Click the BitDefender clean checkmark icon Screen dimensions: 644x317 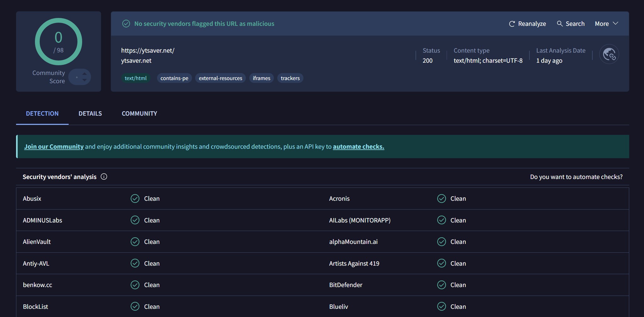tap(441, 285)
